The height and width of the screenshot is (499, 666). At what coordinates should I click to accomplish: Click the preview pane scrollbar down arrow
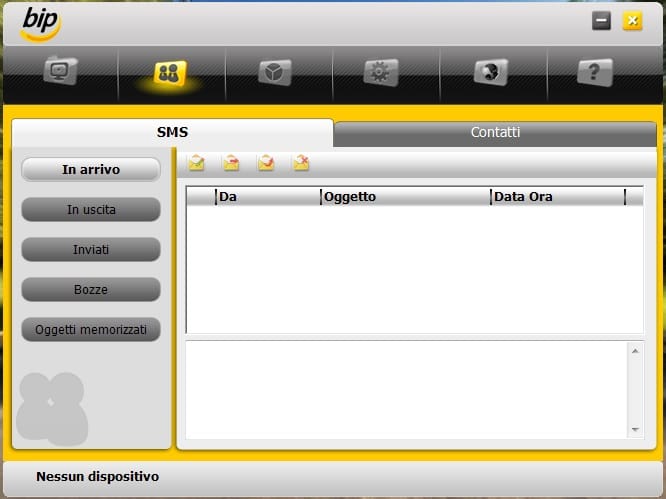coord(635,430)
